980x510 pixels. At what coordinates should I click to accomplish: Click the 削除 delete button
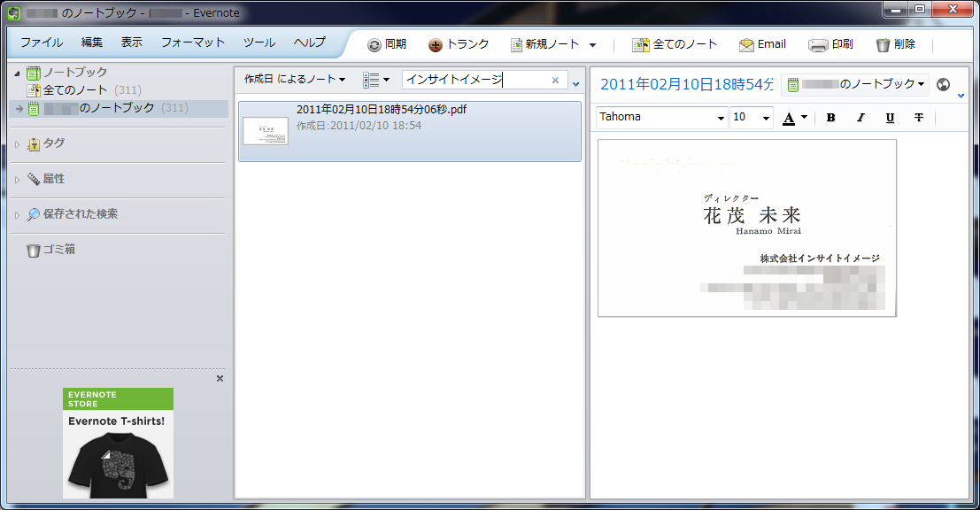[896, 44]
